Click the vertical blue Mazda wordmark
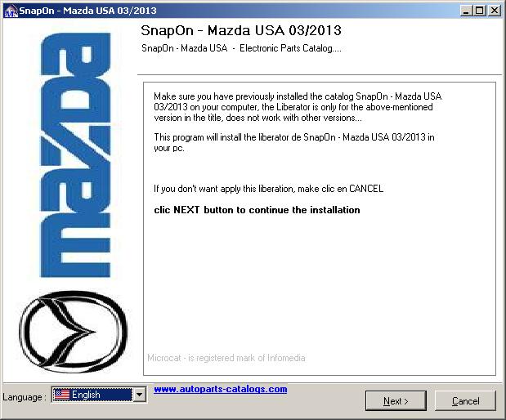506x420 pixels. [x=75, y=155]
